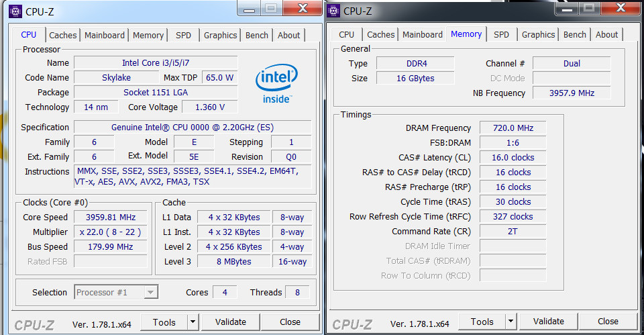Open Graphics tab in left window
The height and width of the screenshot is (335, 644).
click(x=221, y=36)
